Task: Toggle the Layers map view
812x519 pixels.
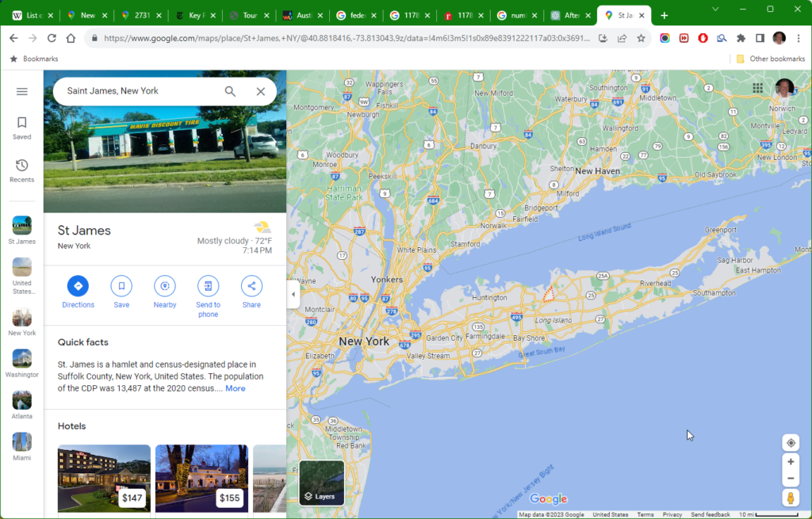Action: pos(321,483)
